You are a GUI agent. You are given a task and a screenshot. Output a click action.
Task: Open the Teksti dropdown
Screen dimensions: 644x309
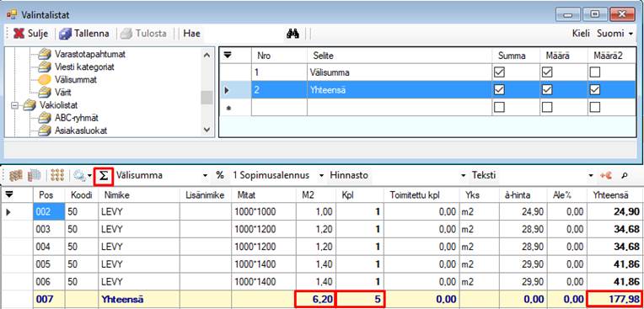pos(591,176)
